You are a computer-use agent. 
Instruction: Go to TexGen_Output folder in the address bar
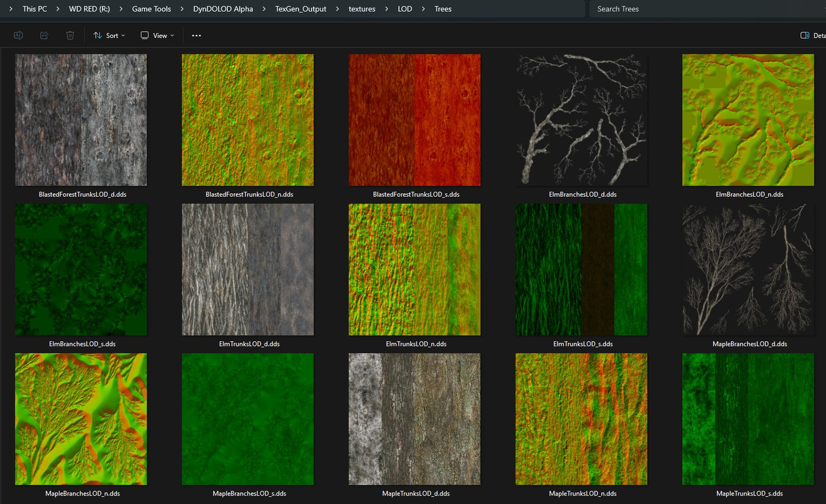(x=301, y=9)
